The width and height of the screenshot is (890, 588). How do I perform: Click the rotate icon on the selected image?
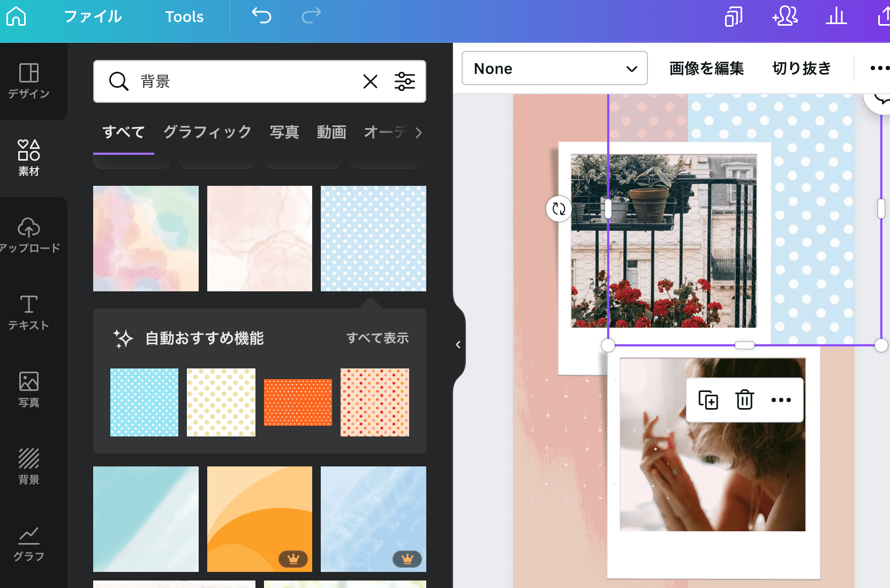(559, 209)
